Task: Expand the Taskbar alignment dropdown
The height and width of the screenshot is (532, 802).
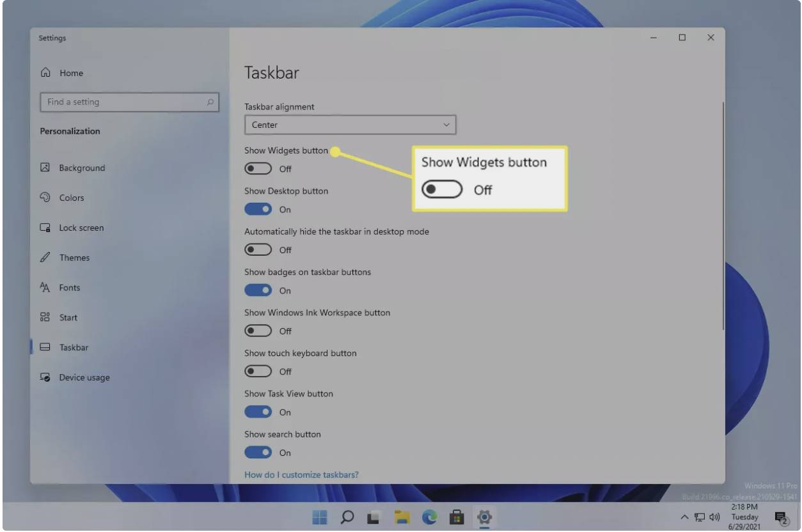Action: pos(350,125)
